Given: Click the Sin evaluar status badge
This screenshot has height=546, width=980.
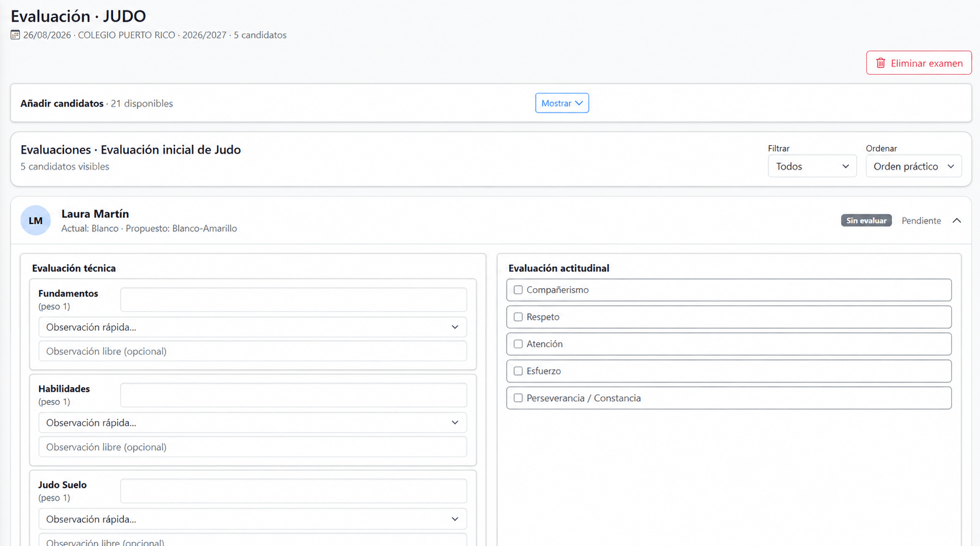Looking at the screenshot, I should [x=866, y=220].
